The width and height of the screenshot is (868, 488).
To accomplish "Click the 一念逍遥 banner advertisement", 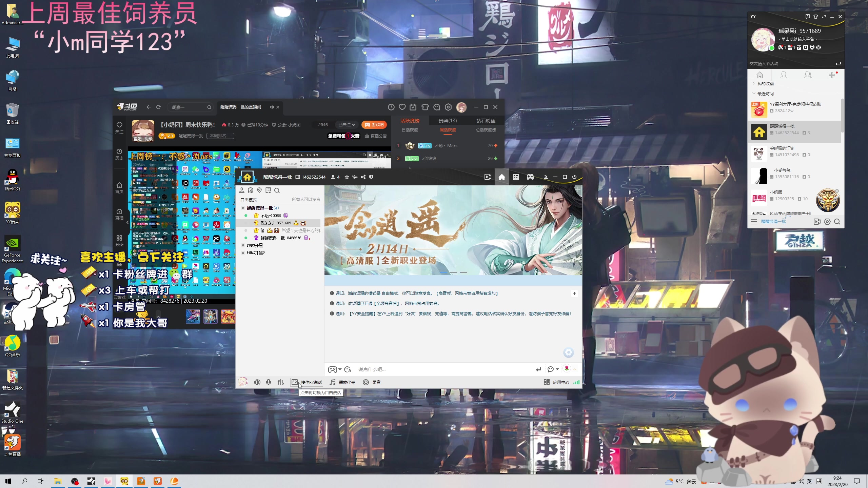I will (453, 230).
